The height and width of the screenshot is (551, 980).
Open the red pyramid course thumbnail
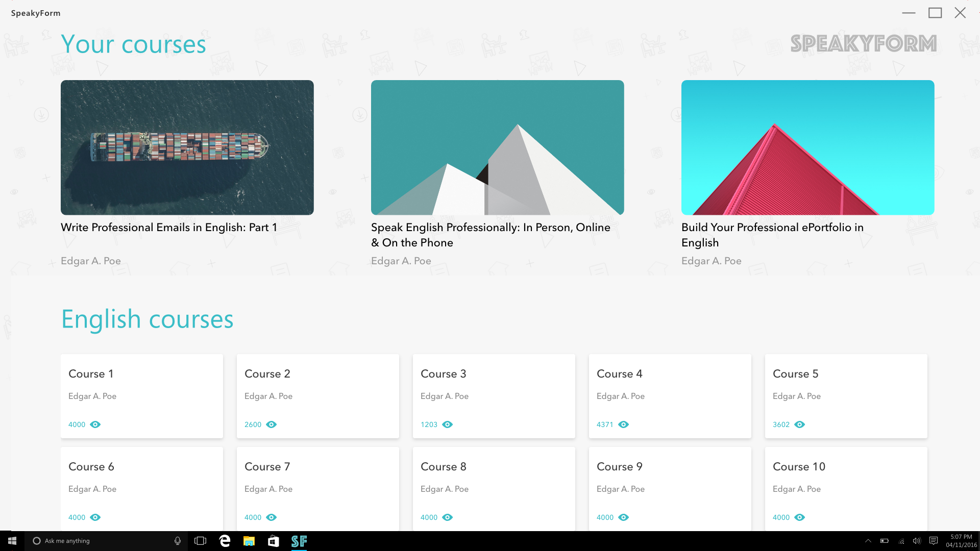click(808, 147)
